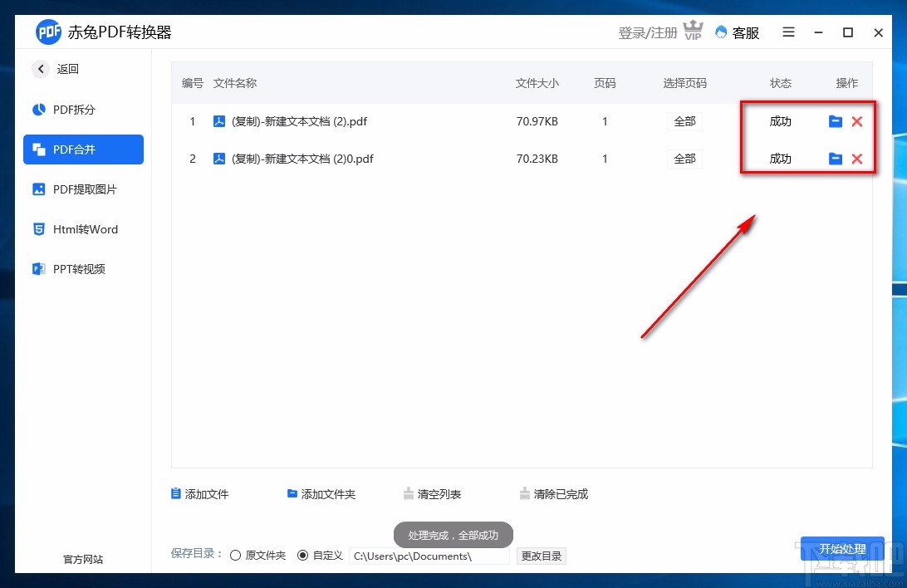Open output folder for first merged PDF

pyautogui.click(x=836, y=120)
